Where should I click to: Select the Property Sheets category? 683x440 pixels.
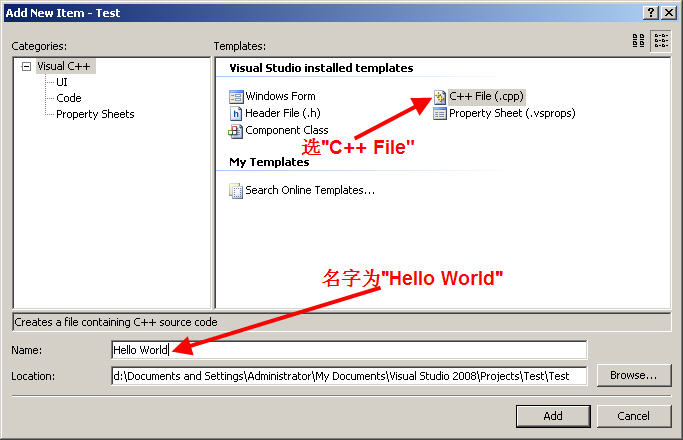[95, 114]
